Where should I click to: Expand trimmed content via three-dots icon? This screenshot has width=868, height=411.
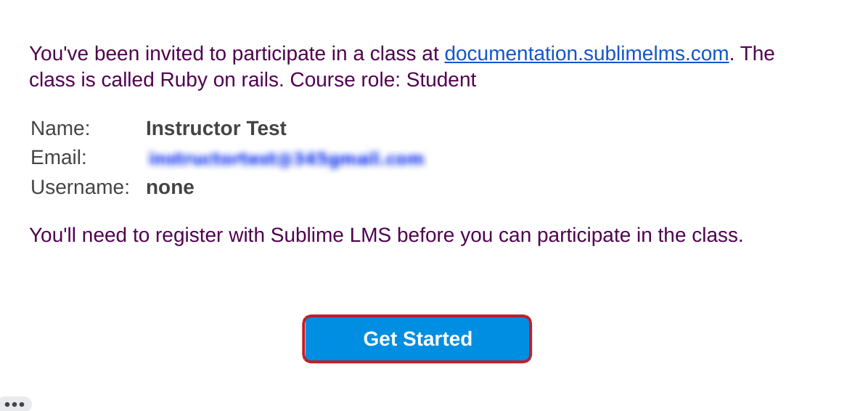click(x=15, y=404)
